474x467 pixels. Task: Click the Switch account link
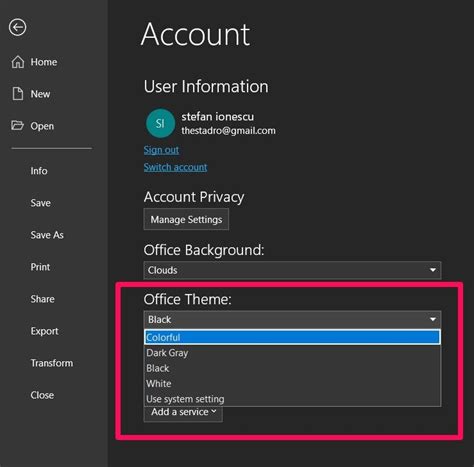tap(175, 167)
